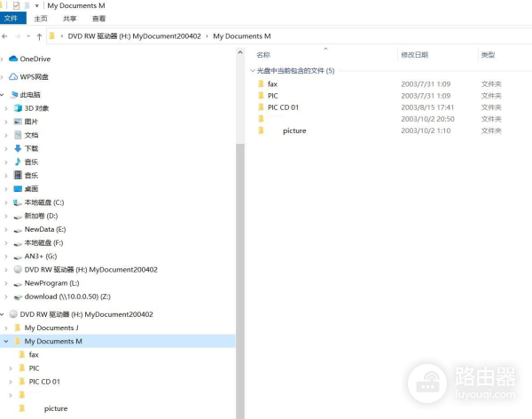Image resolution: width=532 pixels, height=419 pixels.
Task: Open 3D 对象 folder icon
Action: click(x=18, y=108)
